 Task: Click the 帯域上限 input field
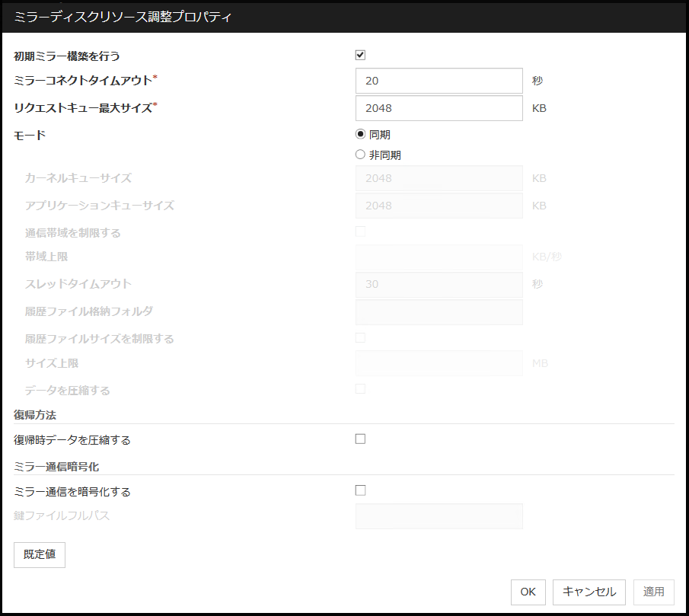pos(439,257)
